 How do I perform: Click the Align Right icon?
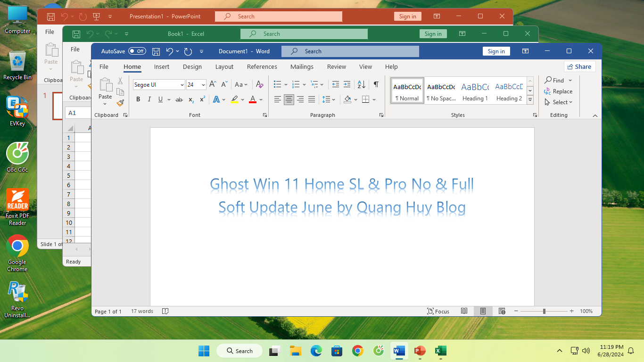300,99
